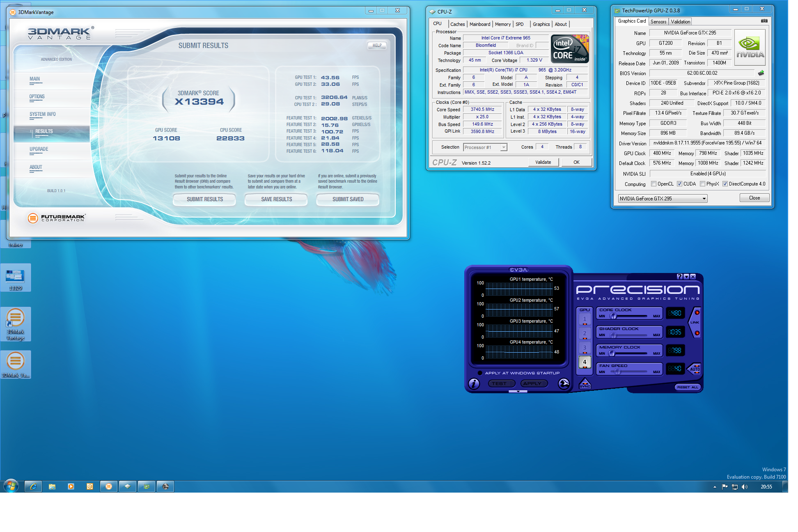Switch to GPU-Z taskbar button
Screen dimensions: 798x532
coord(147,486)
